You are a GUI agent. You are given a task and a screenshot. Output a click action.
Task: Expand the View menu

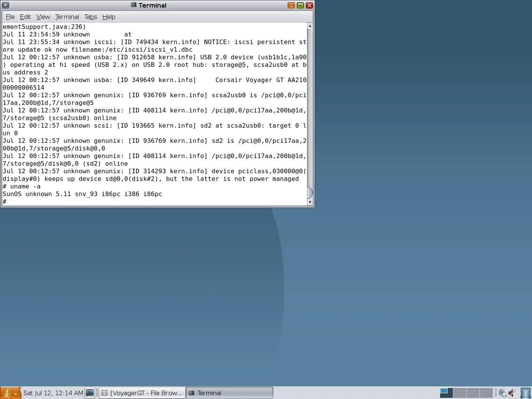43,17
